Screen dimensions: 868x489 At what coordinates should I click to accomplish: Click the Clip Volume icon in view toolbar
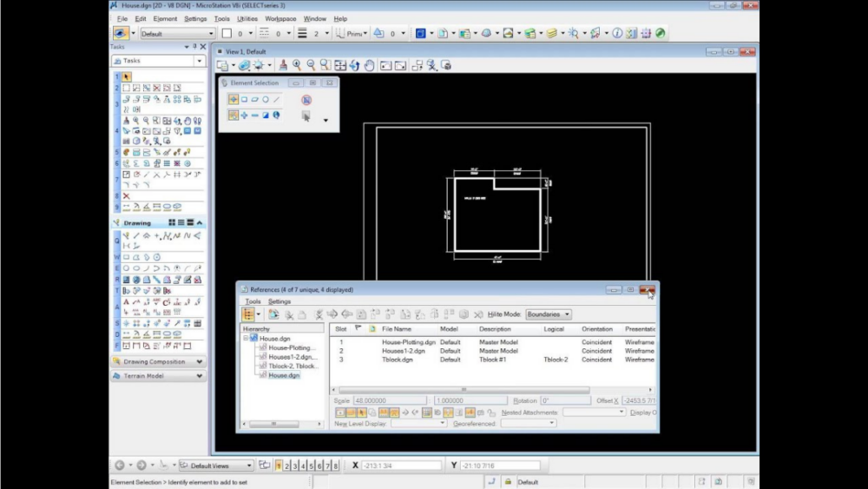point(431,65)
